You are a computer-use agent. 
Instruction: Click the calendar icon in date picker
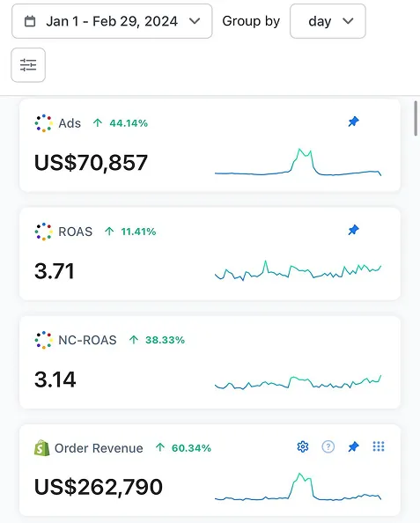coord(30,21)
